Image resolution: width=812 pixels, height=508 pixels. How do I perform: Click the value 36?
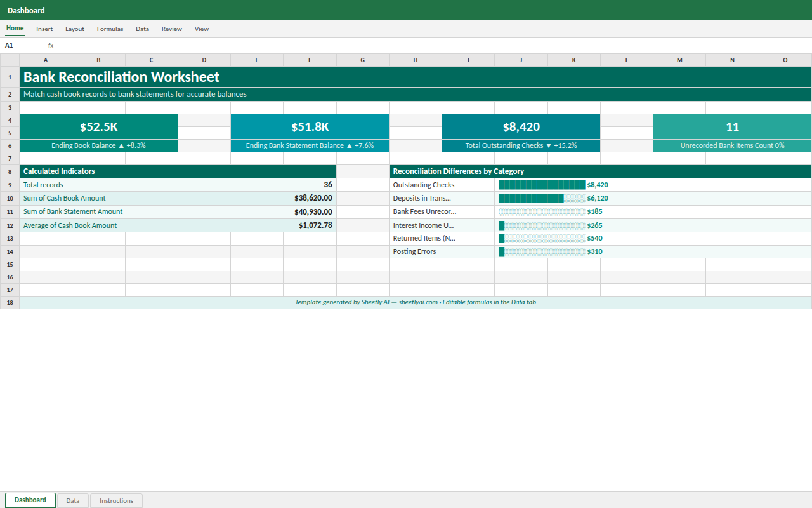coord(257,185)
